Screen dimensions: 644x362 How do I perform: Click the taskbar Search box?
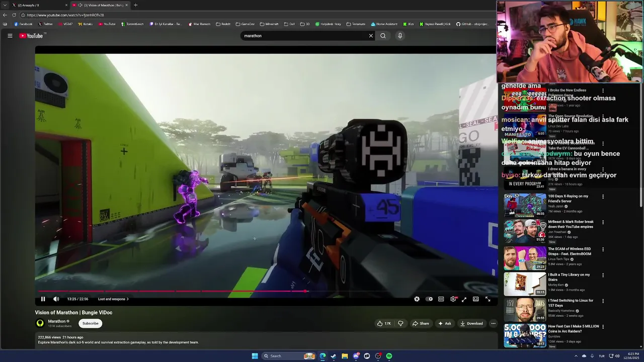(289, 356)
